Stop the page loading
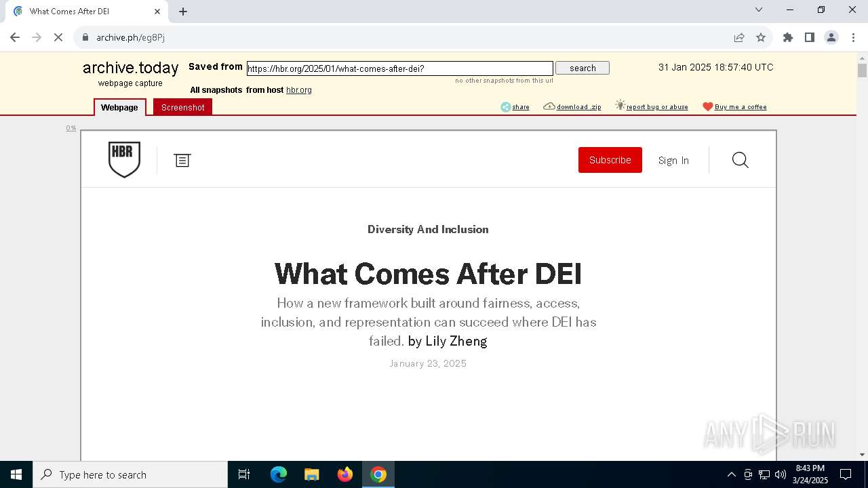This screenshot has width=868, height=488. point(58,37)
